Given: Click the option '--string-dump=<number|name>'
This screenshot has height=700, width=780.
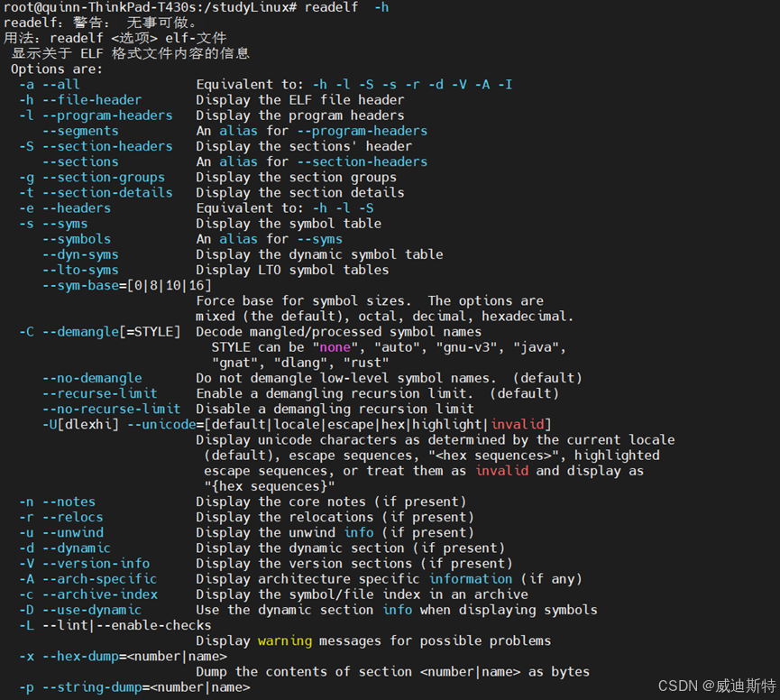Looking at the screenshot, I should pos(146,687).
